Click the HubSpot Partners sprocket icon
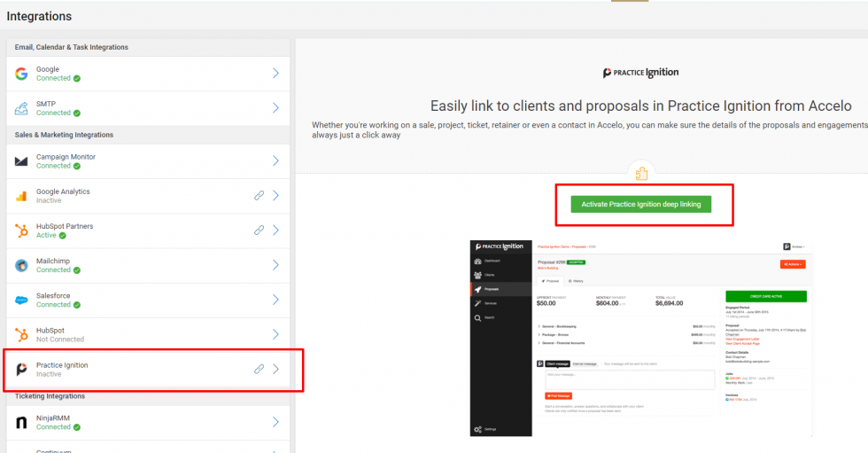This screenshot has height=453, width=868. point(21,230)
